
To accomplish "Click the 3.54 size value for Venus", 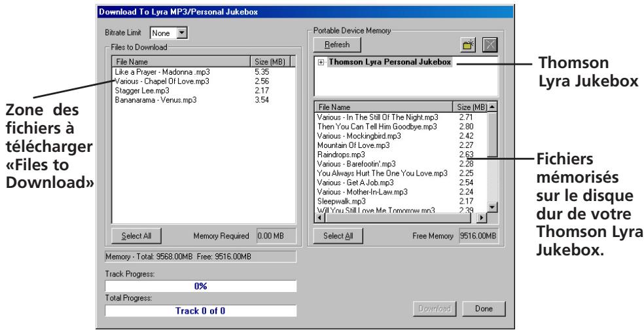I will (x=262, y=100).
